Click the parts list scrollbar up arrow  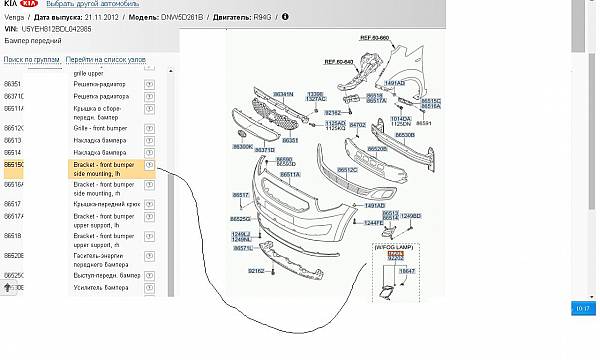click(x=171, y=71)
